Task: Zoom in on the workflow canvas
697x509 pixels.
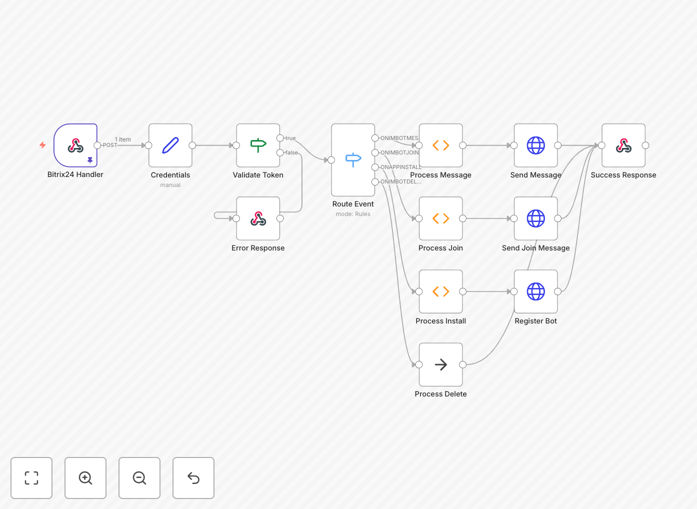Action: click(x=85, y=478)
